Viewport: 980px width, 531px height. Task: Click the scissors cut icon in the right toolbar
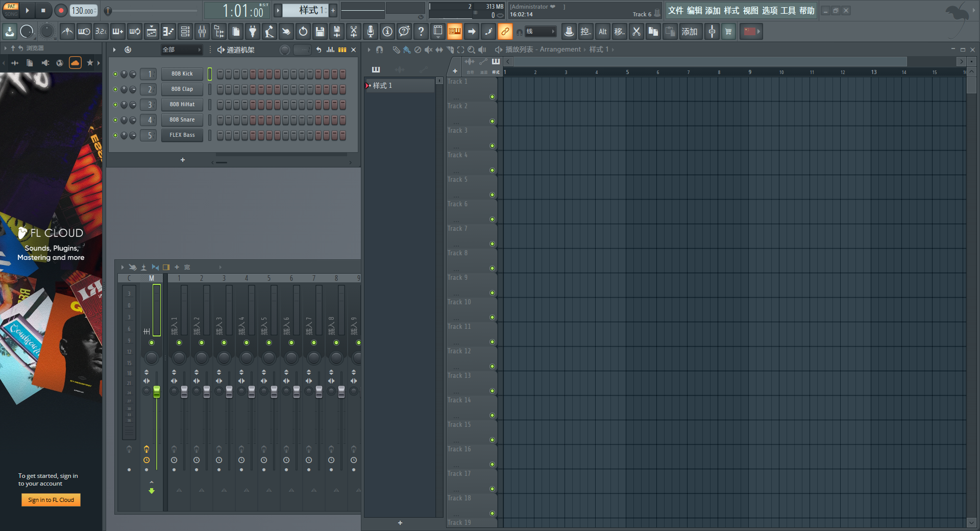pyautogui.click(x=636, y=32)
